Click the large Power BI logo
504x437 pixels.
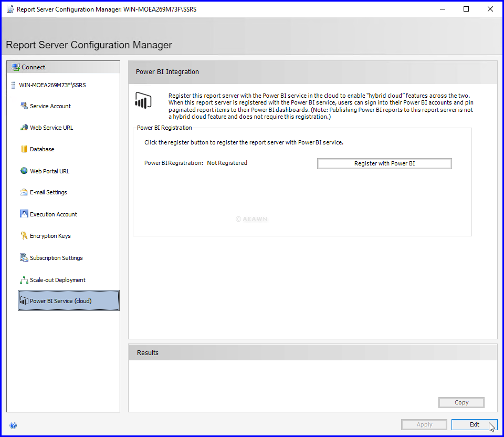[x=143, y=100]
